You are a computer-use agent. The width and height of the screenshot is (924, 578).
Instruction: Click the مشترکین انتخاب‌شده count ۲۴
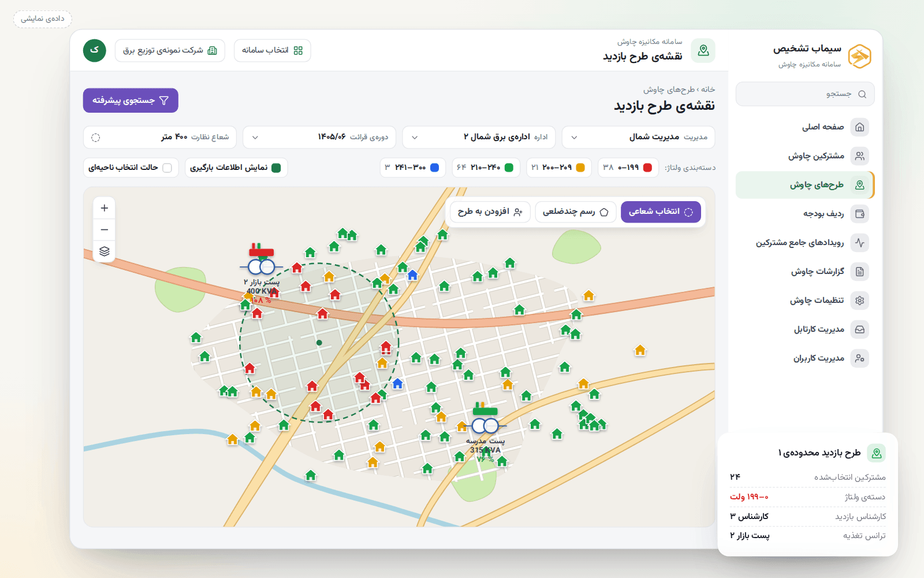(735, 477)
